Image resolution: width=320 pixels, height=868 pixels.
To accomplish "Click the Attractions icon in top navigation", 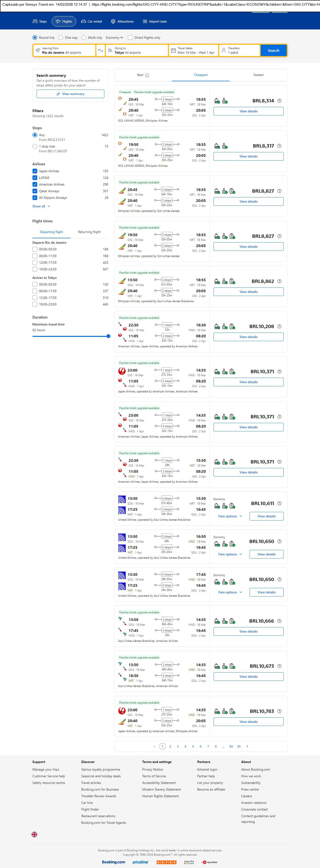I will (113, 22).
